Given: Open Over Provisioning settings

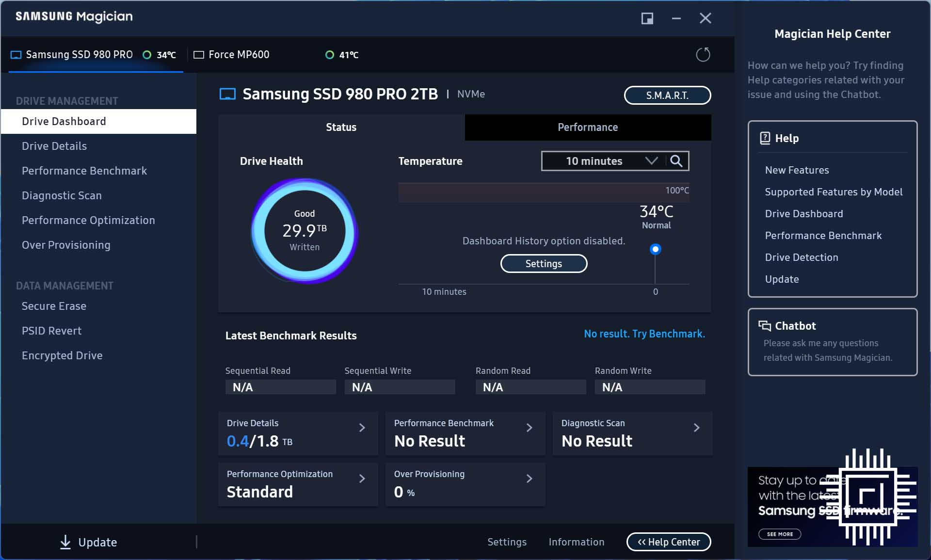Looking at the screenshot, I should (66, 245).
